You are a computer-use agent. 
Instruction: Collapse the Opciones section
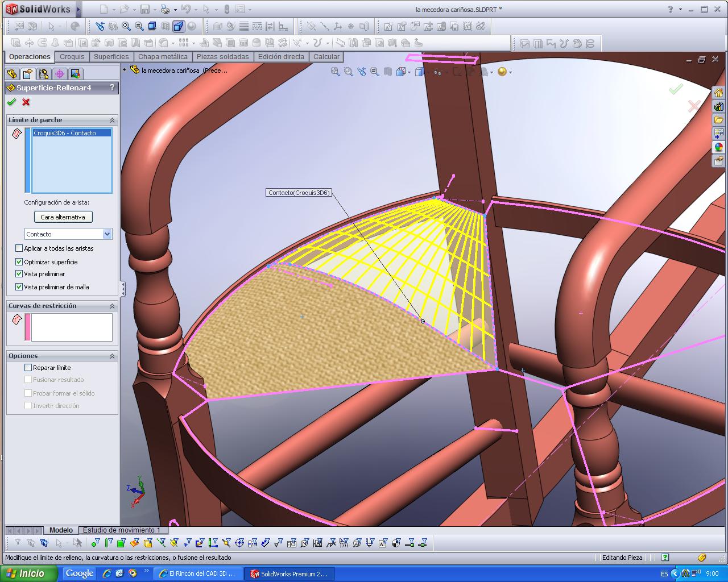click(x=112, y=356)
